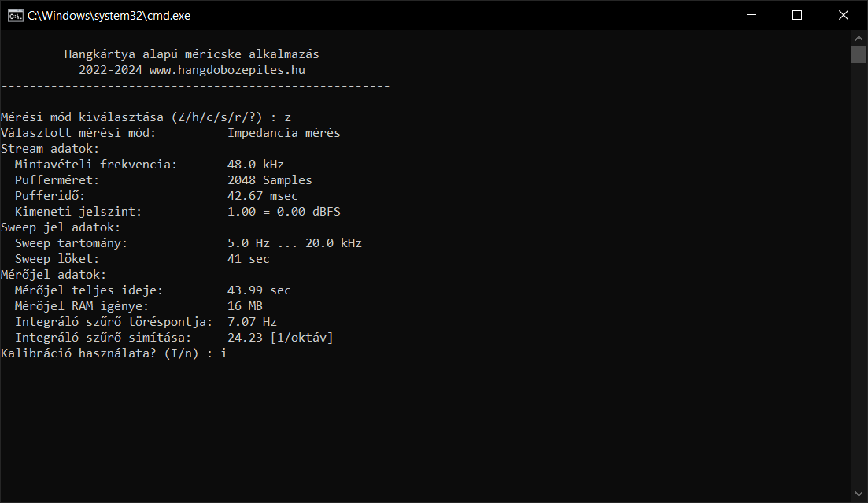The height and width of the screenshot is (503, 868).
Task: Click the Kalibráció használata prompt line
Action: (114, 353)
